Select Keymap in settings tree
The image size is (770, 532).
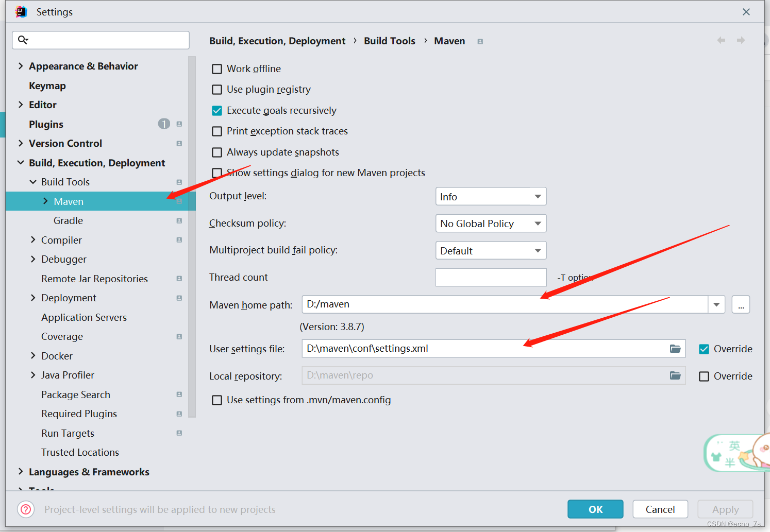(47, 86)
